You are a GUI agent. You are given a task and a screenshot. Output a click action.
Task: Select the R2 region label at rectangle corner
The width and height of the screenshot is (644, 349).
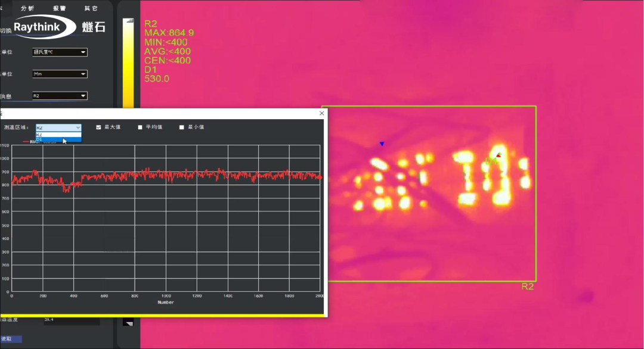tap(527, 286)
